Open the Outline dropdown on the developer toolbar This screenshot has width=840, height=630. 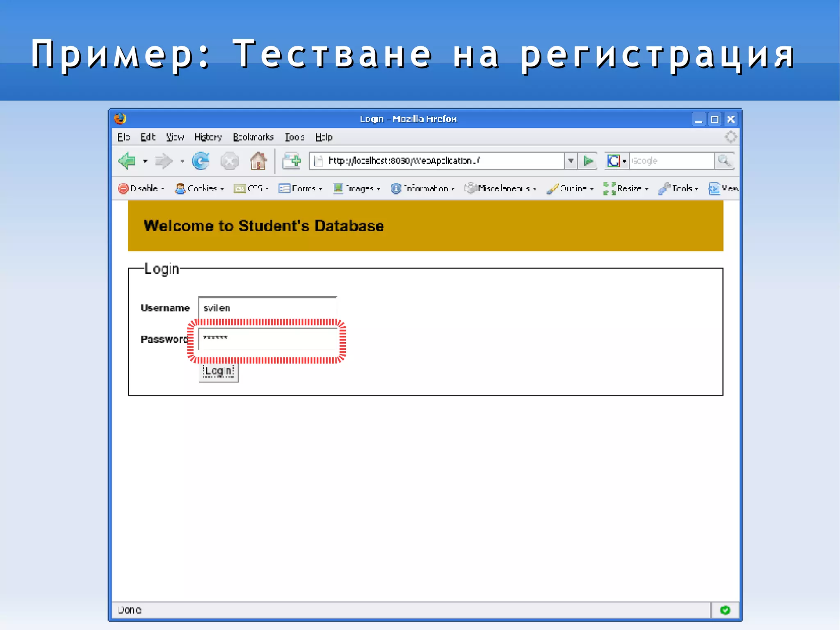point(570,188)
